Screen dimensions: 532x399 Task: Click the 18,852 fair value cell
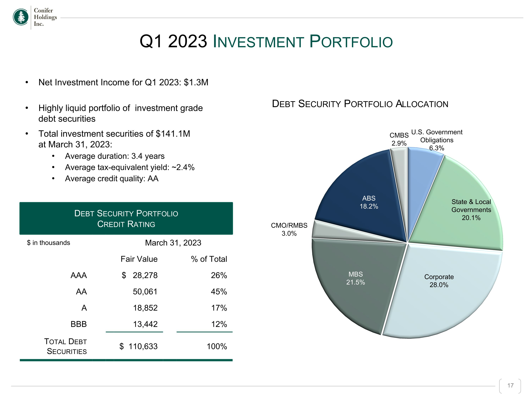coord(145,308)
